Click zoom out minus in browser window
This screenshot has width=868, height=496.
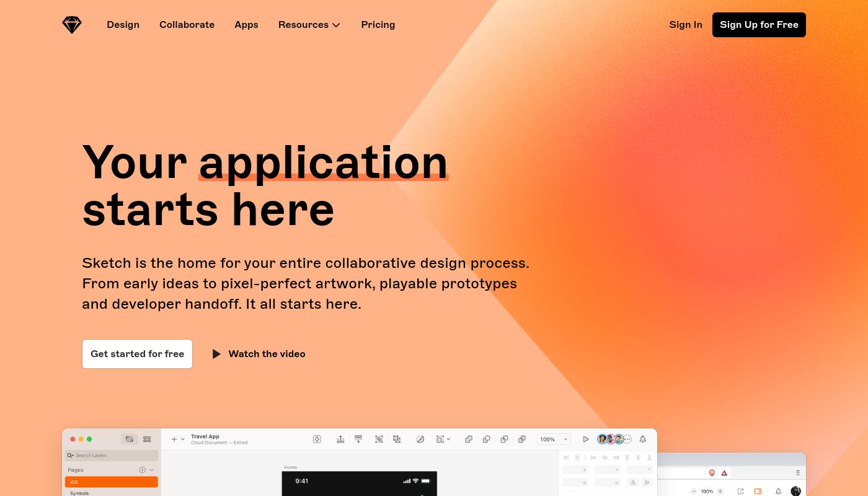(694, 491)
